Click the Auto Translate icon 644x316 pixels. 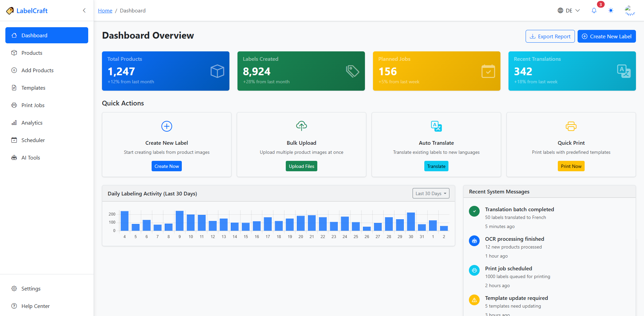436,126
